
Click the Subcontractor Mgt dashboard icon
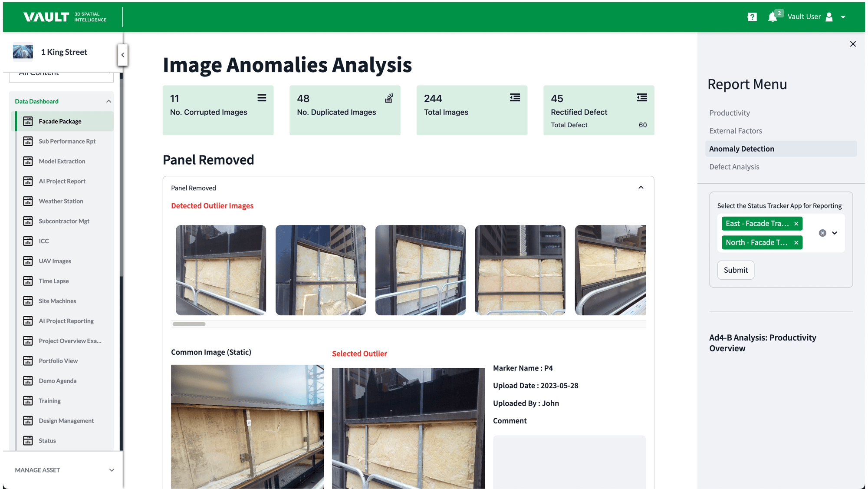click(28, 221)
